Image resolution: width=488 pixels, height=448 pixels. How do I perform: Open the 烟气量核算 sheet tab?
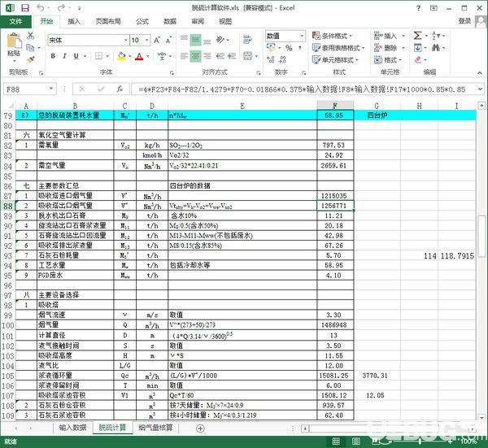tap(155, 428)
